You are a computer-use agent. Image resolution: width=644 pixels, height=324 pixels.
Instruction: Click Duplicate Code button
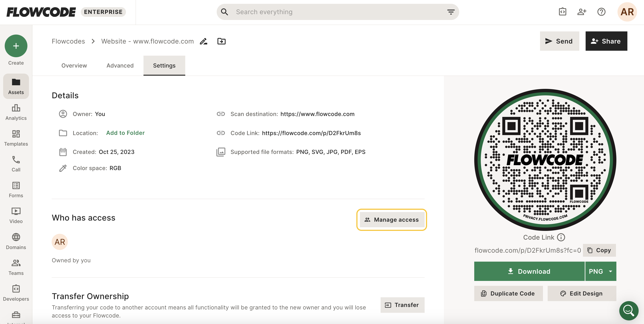pyautogui.click(x=509, y=293)
